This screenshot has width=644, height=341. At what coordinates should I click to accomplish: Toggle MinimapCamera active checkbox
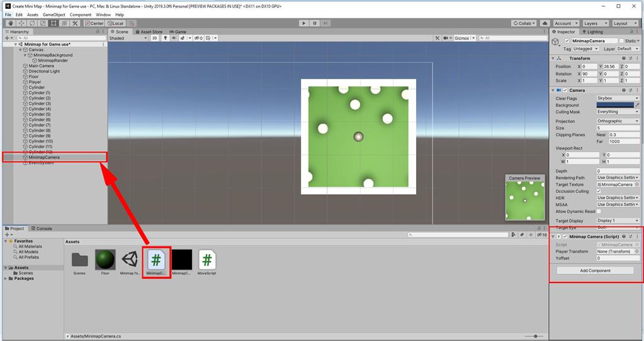(x=567, y=41)
